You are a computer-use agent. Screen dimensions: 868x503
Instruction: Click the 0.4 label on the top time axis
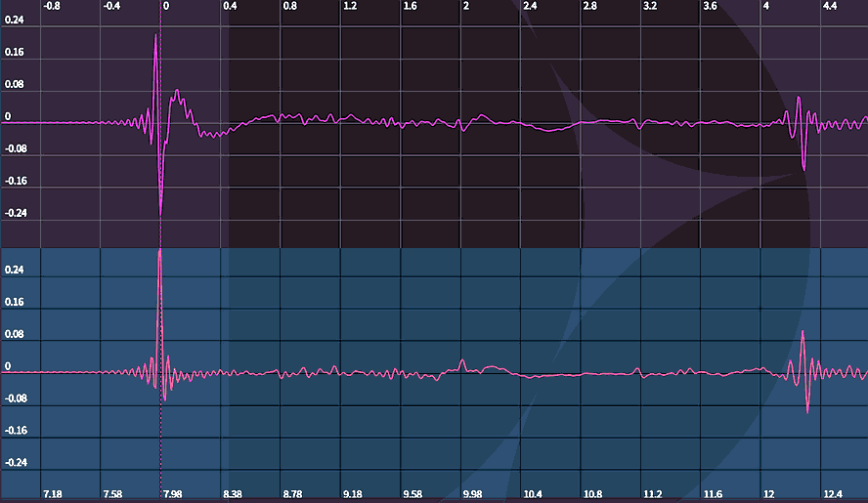(230, 6)
